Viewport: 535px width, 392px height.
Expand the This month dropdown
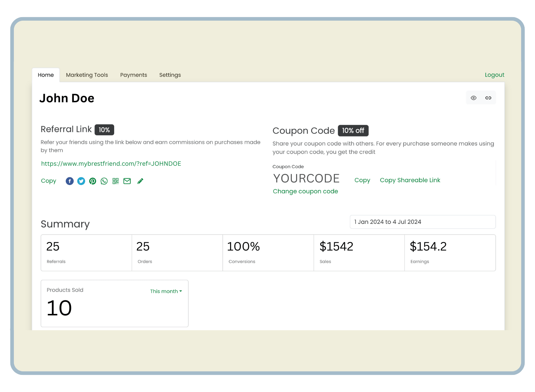tap(166, 291)
